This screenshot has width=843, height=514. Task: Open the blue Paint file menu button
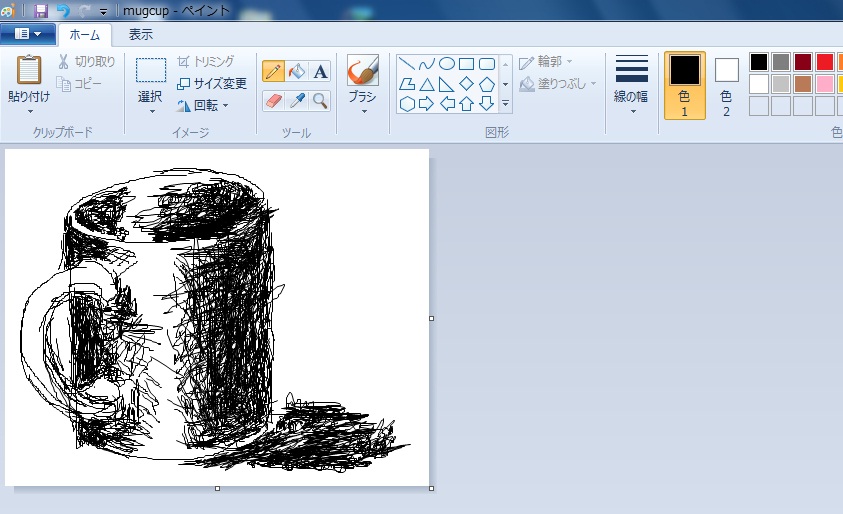pyautogui.click(x=28, y=34)
